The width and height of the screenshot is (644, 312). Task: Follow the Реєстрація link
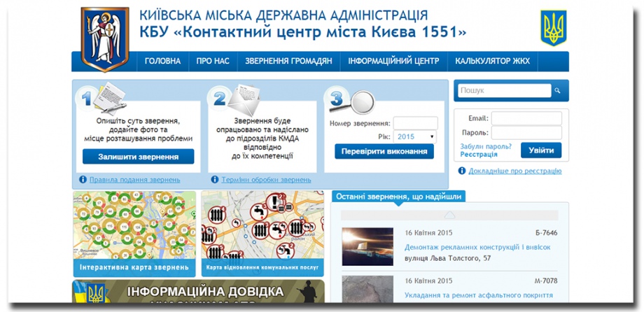[479, 155]
